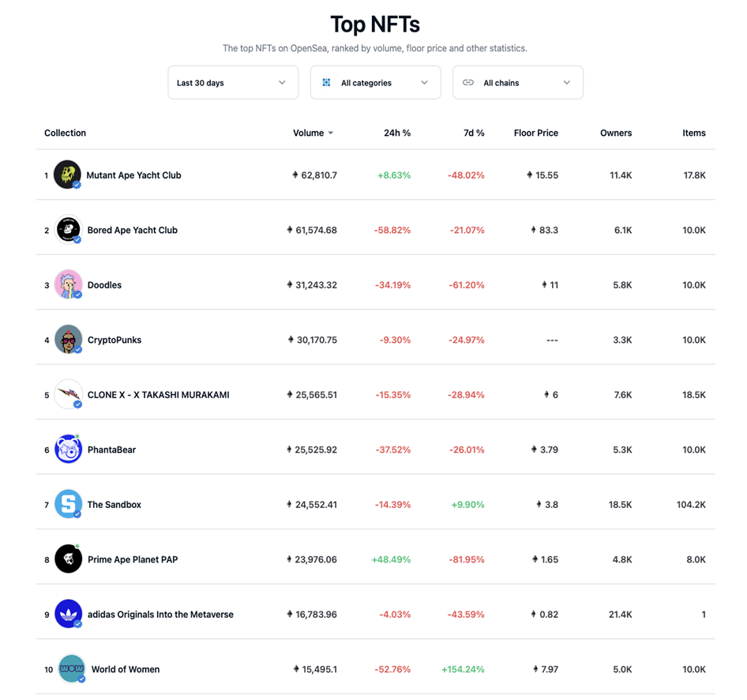Click the World of Women collection name
Image resolution: width=747 pixels, height=700 pixels.
(x=126, y=669)
